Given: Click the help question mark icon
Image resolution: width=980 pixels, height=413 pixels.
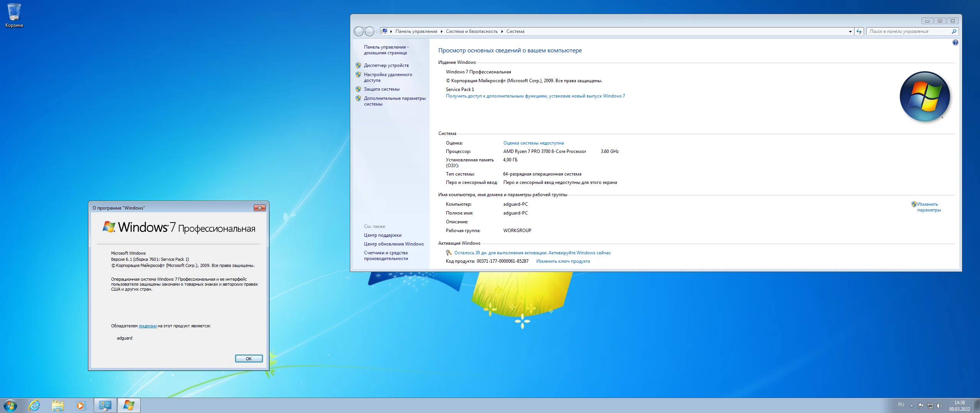Looking at the screenshot, I should 955,42.
